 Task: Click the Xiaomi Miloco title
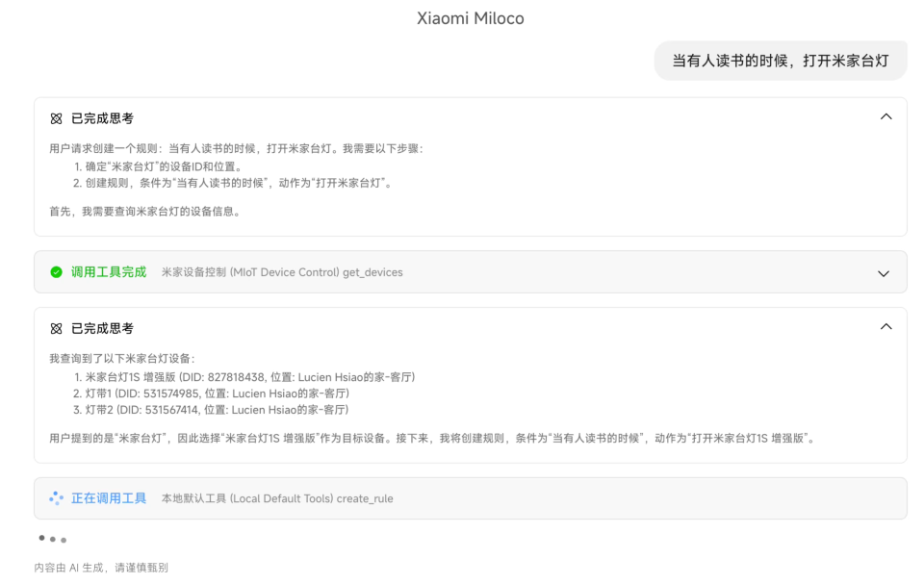[x=471, y=18]
